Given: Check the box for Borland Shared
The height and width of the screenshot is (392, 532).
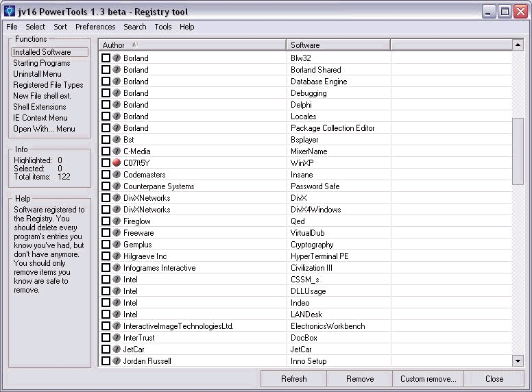Looking at the screenshot, I should click(x=106, y=69).
